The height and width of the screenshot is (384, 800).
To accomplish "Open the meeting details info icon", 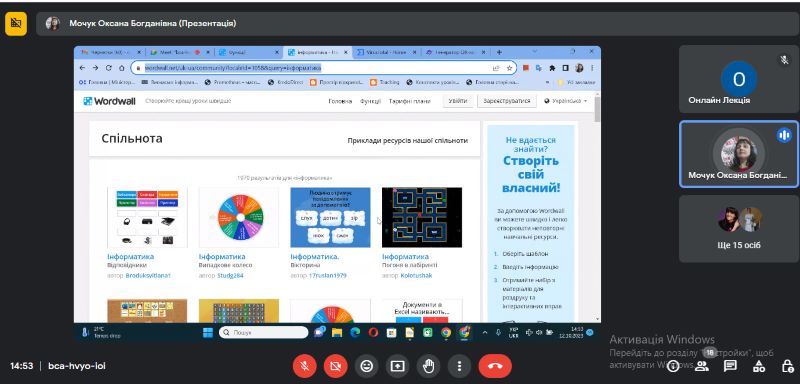I will tap(673, 366).
